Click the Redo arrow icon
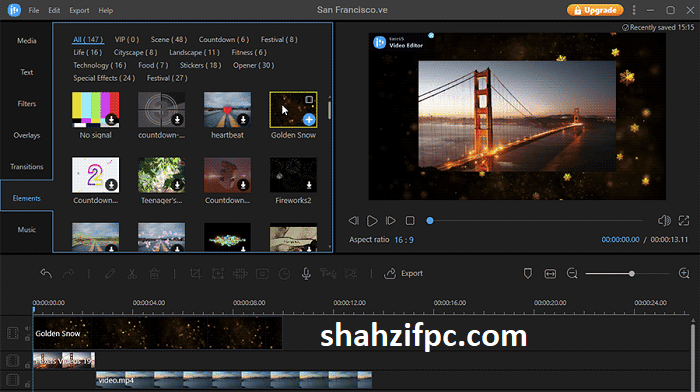The image size is (700, 392). coord(68,273)
